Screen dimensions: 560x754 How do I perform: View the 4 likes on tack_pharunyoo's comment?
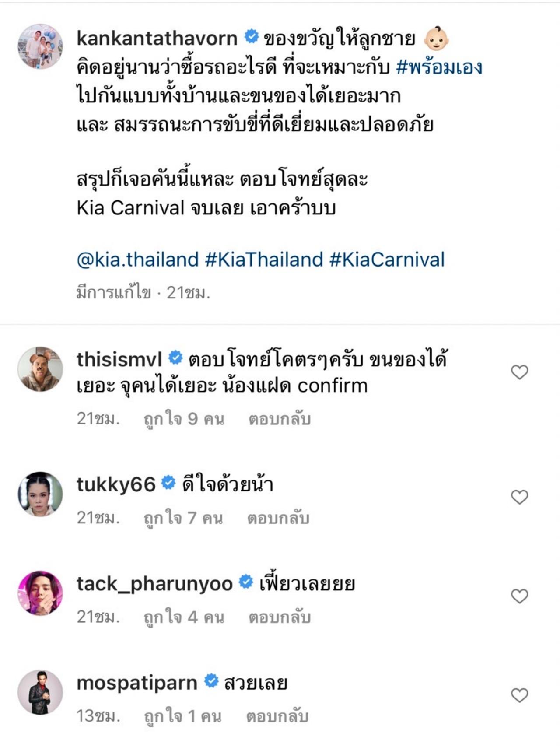tap(184, 617)
